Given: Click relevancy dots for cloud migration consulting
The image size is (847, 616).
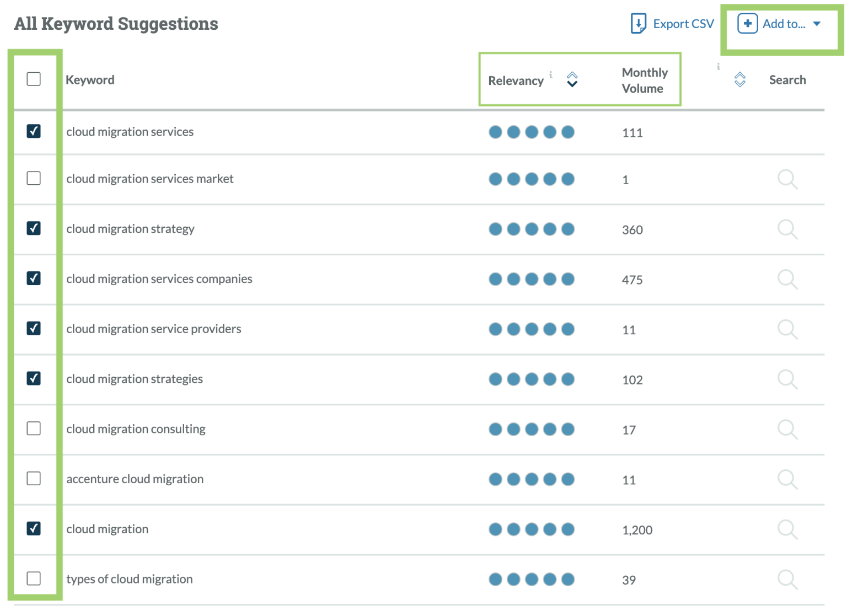Looking at the screenshot, I should [x=532, y=429].
